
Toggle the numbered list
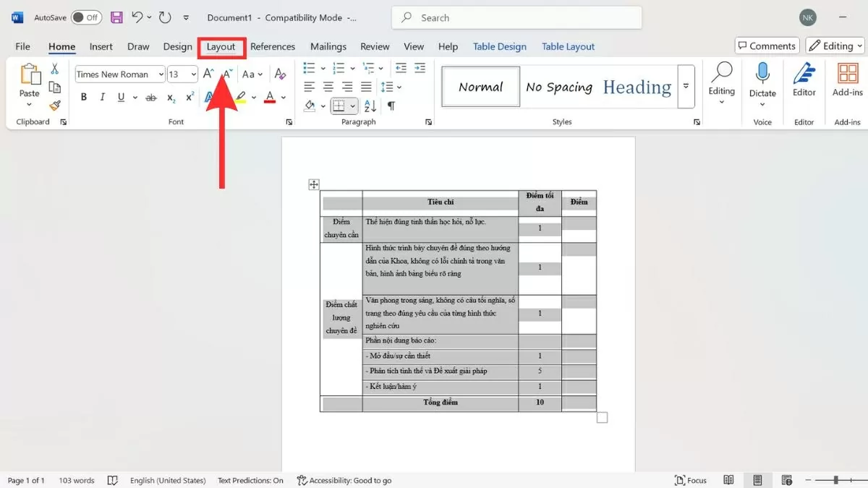click(x=336, y=68)
